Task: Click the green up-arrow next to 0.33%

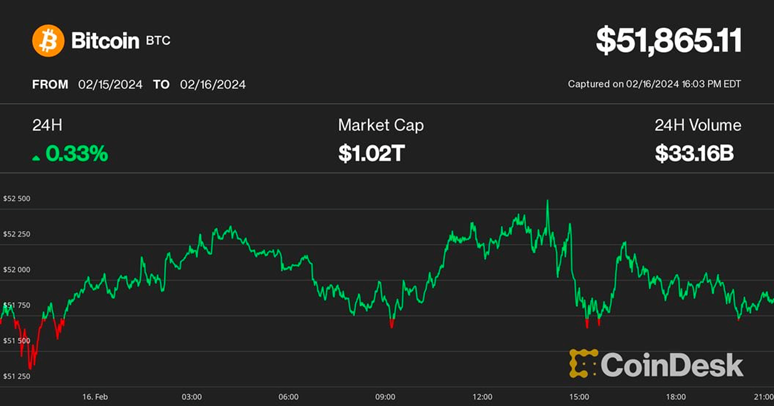Action: coord(37,156)
